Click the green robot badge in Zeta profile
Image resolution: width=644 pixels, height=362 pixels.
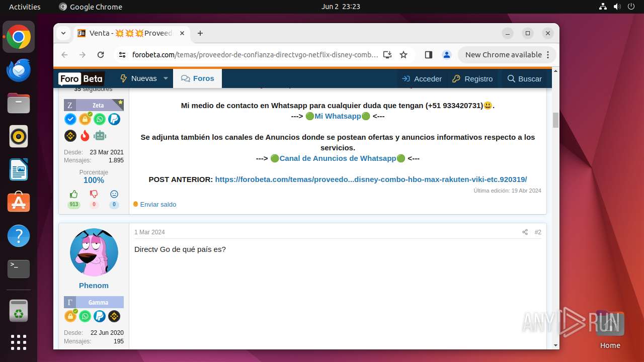[100, 136]
